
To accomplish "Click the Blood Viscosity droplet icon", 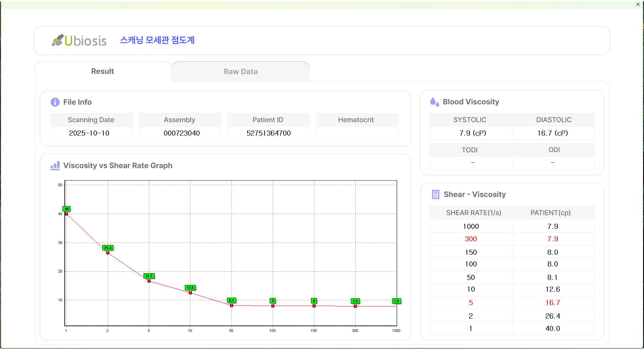I will [434, 102].
